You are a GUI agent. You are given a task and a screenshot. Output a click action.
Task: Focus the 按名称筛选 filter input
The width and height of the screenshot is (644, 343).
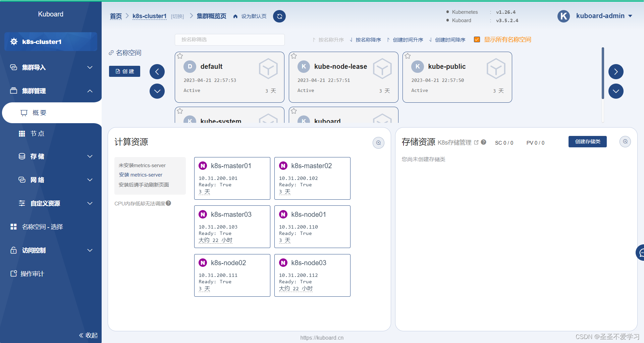[230, 40]
